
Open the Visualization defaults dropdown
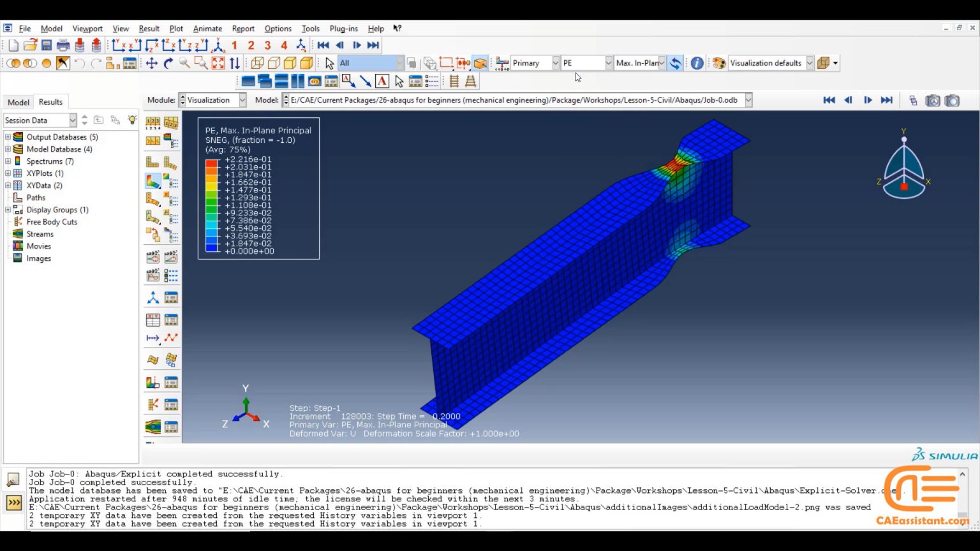(x=809, y=62)
